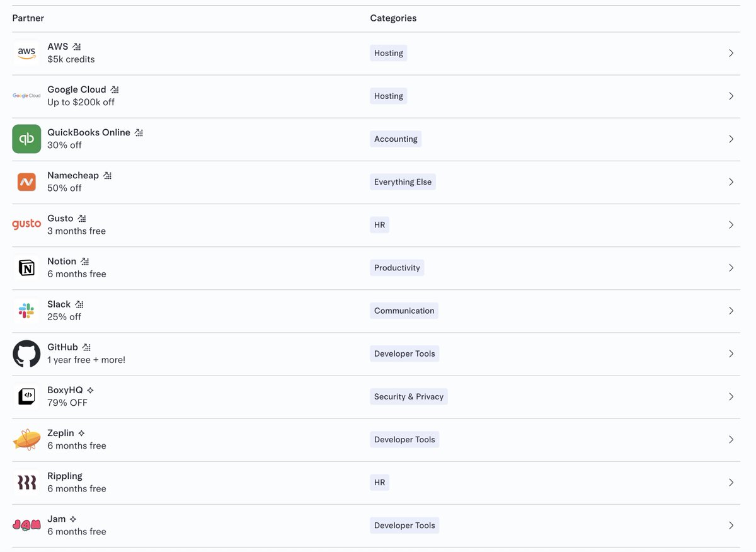Select Developer Tools tag in Zeplin row
This screenshot has height=552, width=756.
tap(404, 439)
